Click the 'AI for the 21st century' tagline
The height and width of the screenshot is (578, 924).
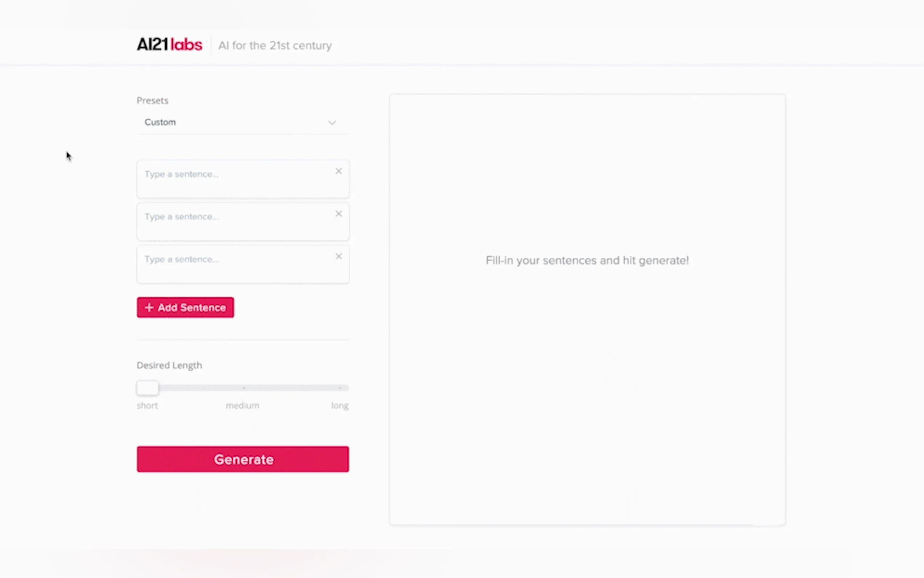coord(275,45)
